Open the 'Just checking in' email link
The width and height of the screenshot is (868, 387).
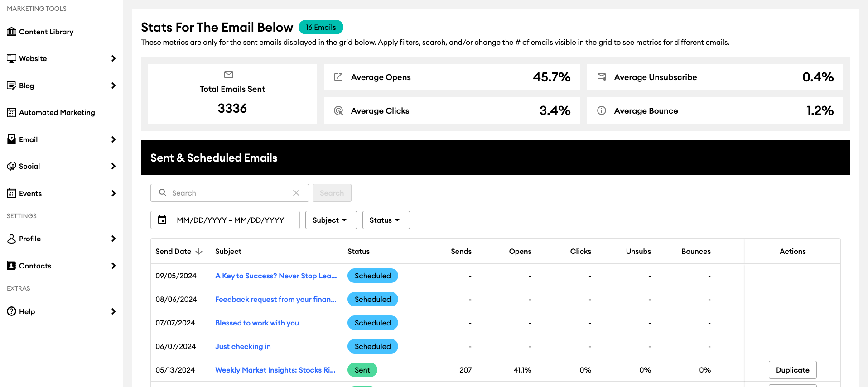(243, 347)
